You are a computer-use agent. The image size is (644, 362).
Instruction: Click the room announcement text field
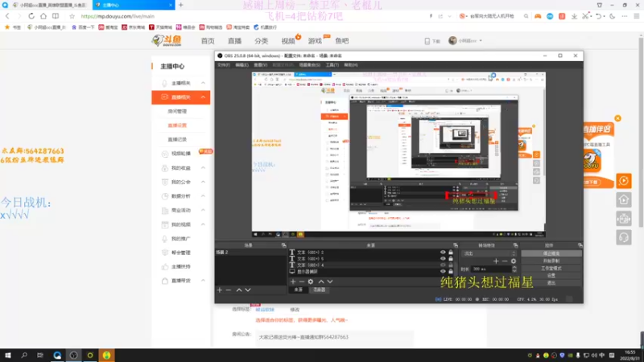[334, 337]
